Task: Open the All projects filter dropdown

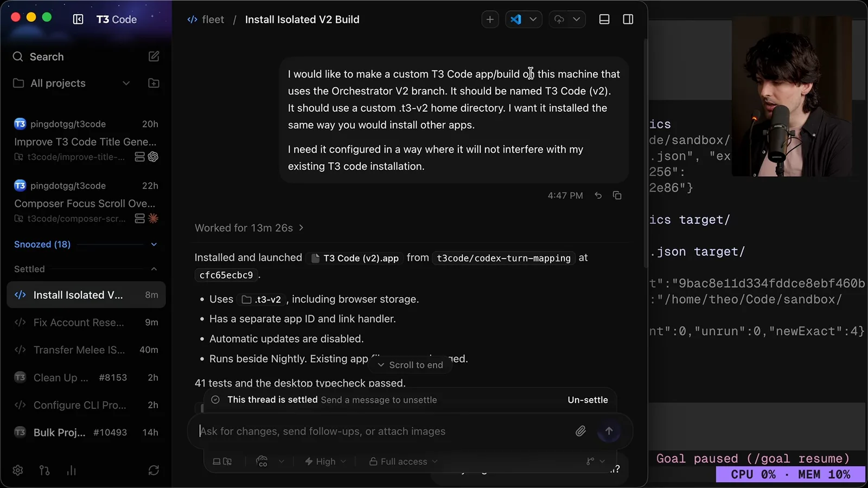Action: pos(72,83)
